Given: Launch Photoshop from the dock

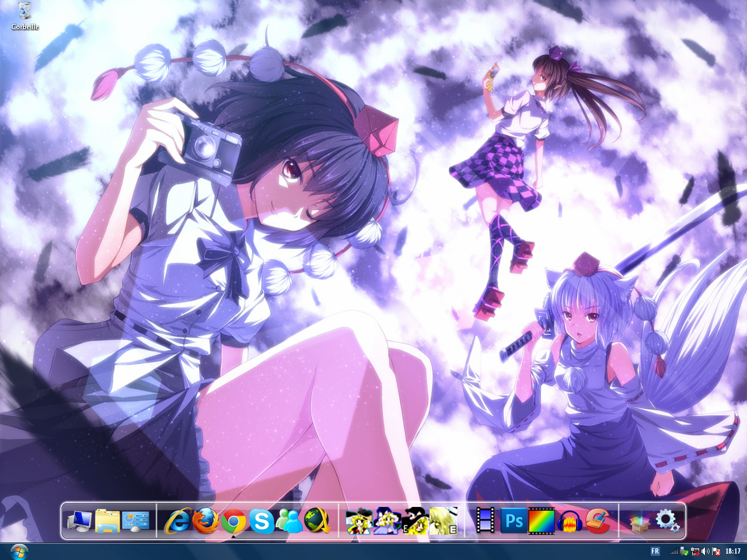Looking at the screenshot, I should [514, 520].
